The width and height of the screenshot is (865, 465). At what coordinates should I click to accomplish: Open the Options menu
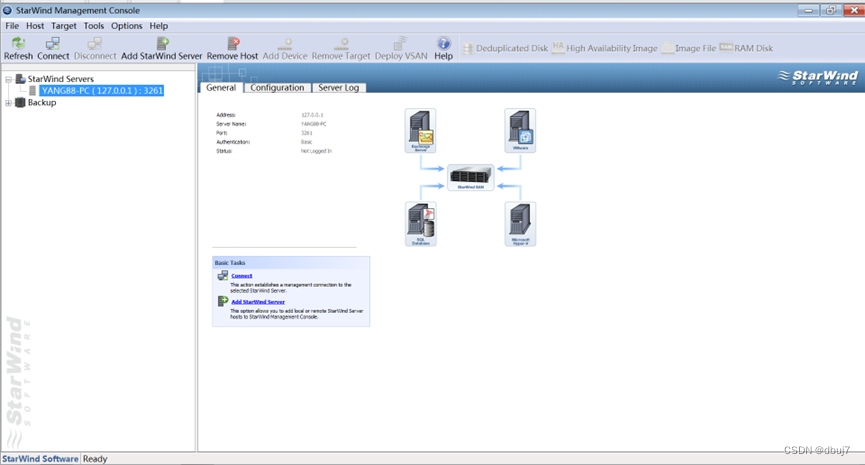click(x=126, y=26)
